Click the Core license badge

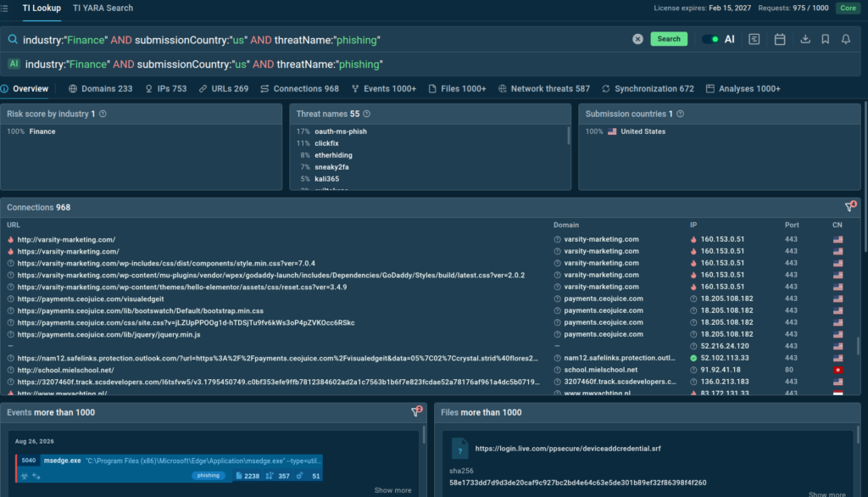point(848,8)
